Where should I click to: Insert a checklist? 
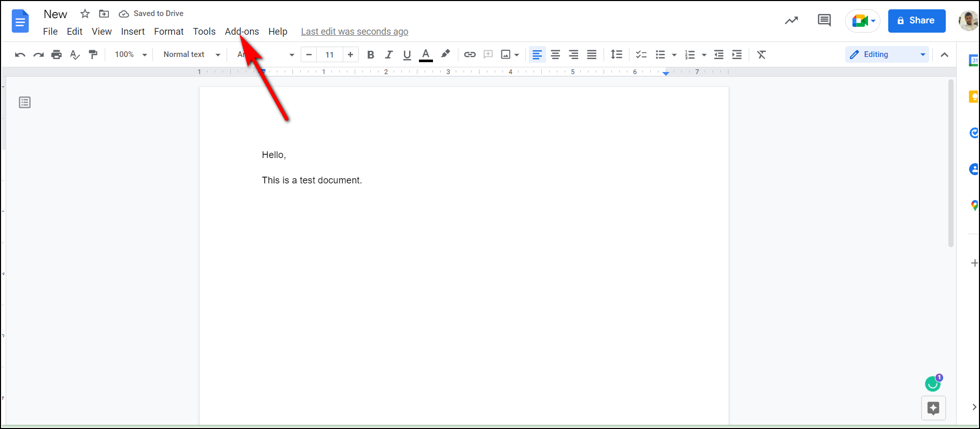[641, 54]
